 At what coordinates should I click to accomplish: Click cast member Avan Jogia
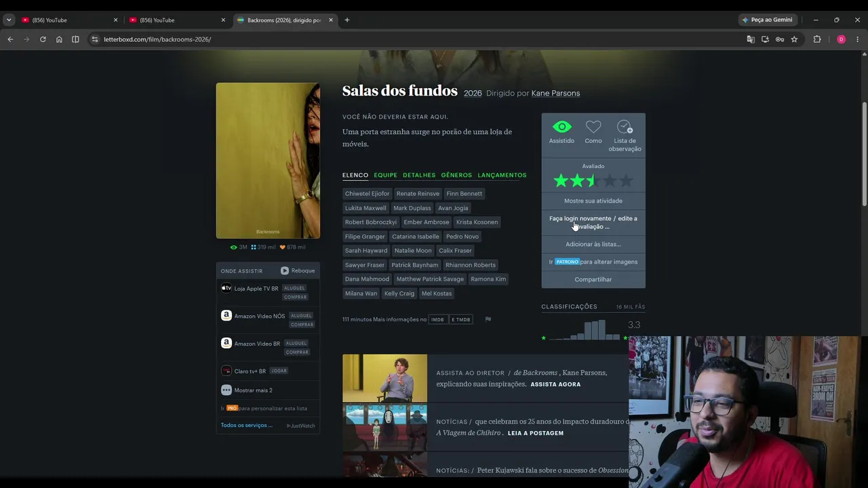[x=453, y=208]
